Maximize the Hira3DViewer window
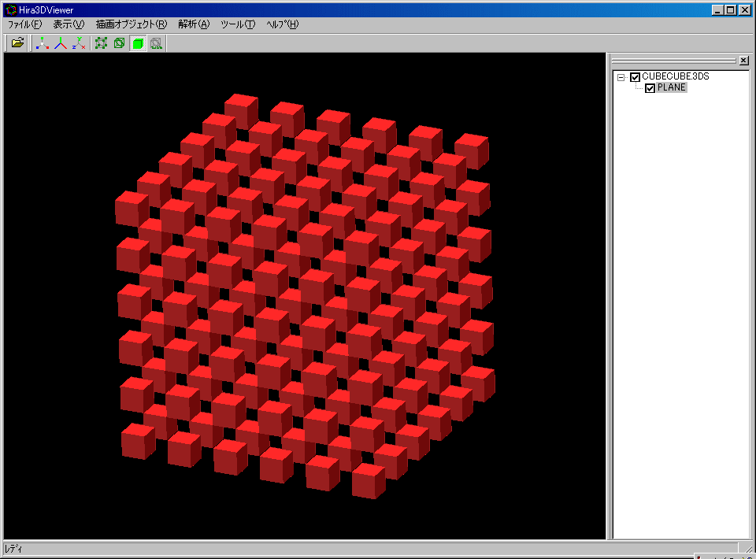The image size is (756, 559). 731,9
